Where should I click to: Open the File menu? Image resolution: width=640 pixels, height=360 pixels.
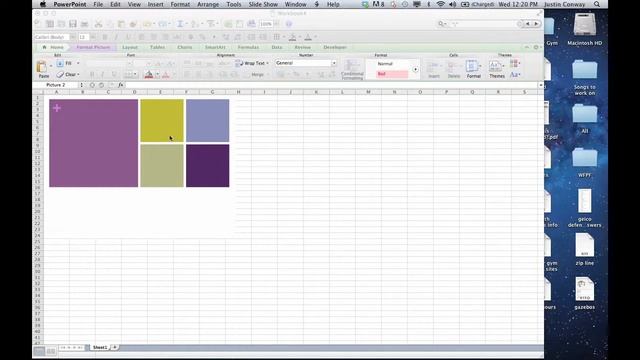(98, 4)
